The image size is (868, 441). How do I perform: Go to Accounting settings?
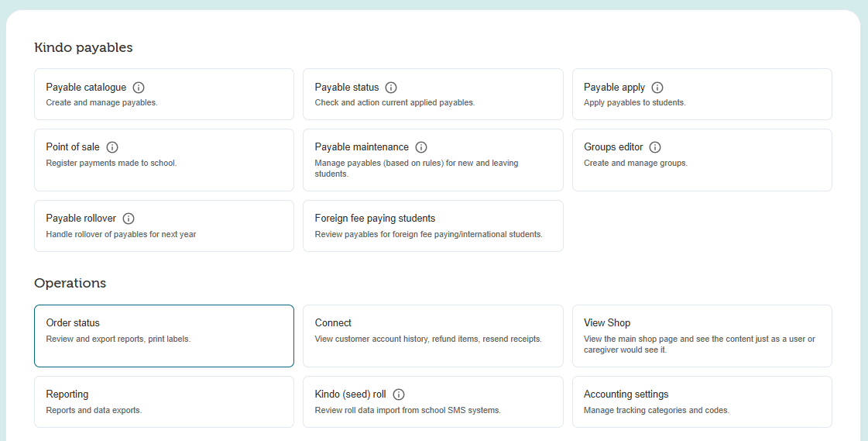point(701,401)
